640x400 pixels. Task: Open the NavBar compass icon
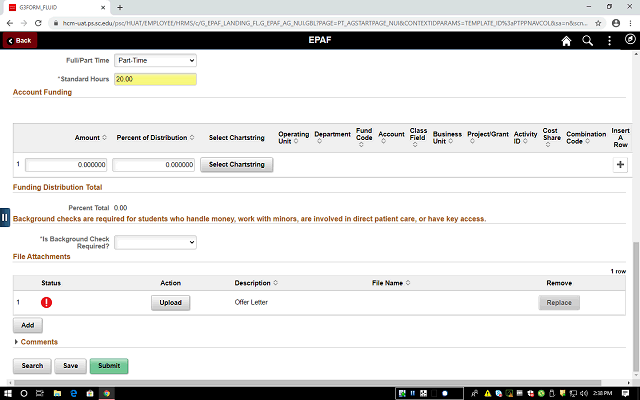(630, 39)
